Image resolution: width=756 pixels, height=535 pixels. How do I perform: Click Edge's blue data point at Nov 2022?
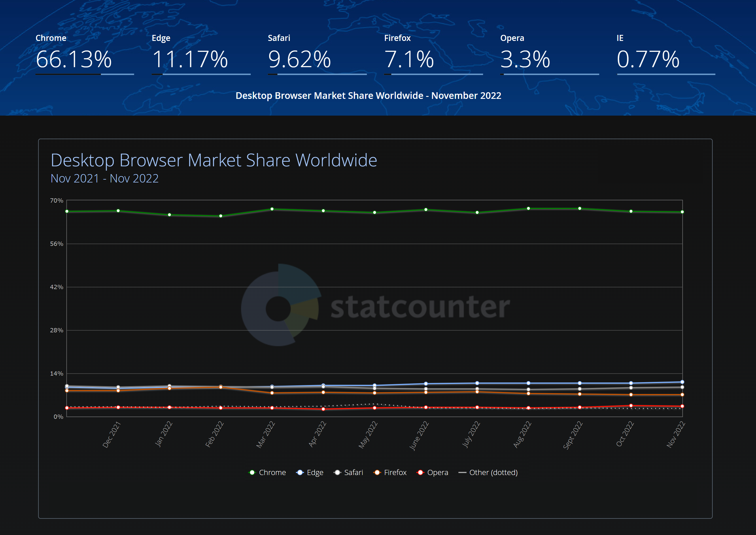pyautogui.click(x=682, y=382)
